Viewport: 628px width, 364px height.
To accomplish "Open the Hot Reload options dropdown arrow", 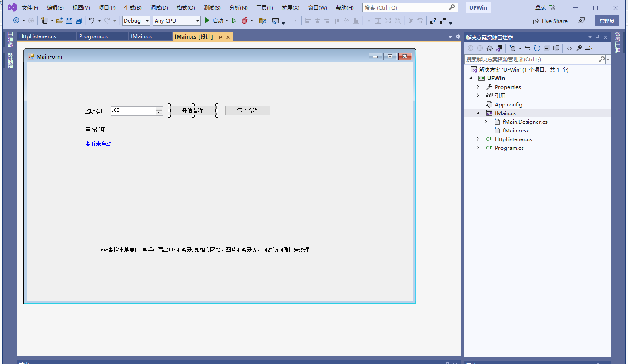I will tap(251, 21).
